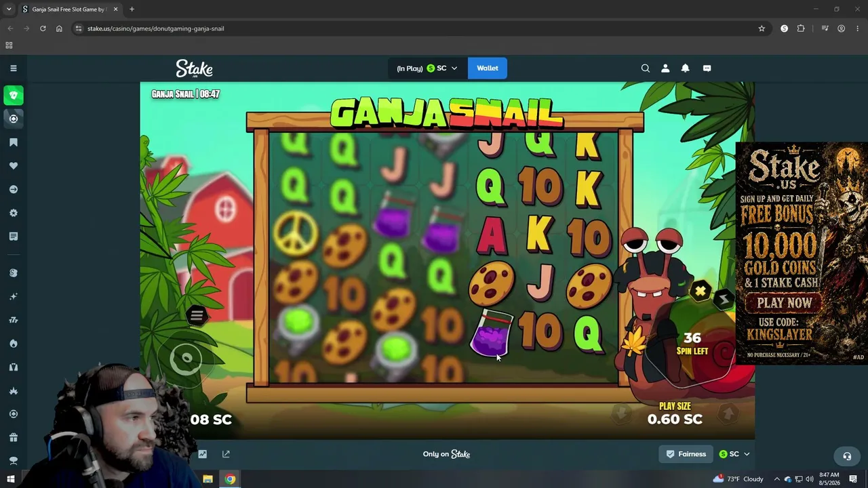Click the 36 Spin Left counter
Image resolution: width=868 pixels, height=488 pixels.
point(692,343)
